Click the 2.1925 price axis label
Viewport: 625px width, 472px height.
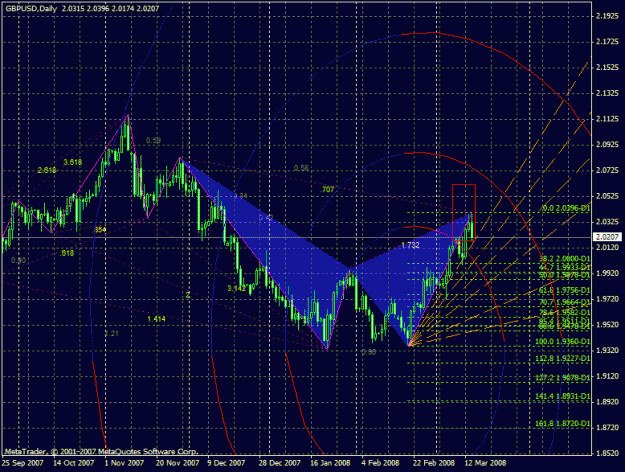(x=607, y=16)
